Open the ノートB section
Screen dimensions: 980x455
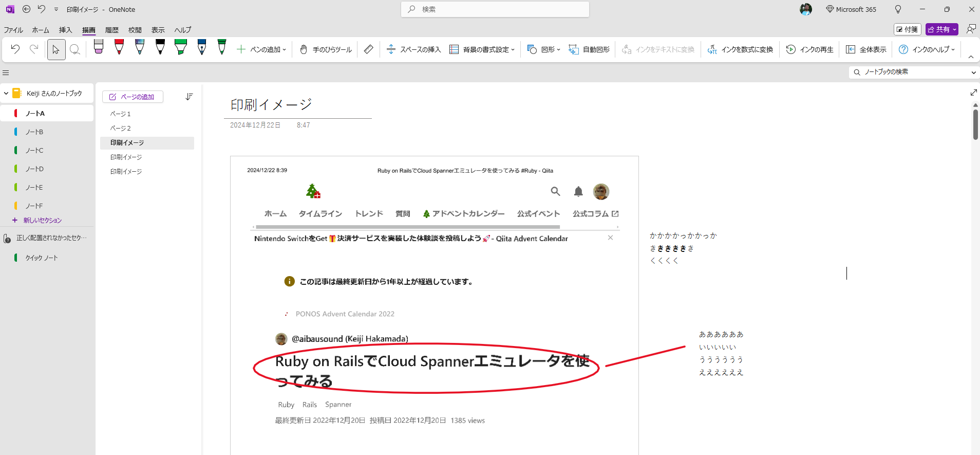[x=47, y=132]
